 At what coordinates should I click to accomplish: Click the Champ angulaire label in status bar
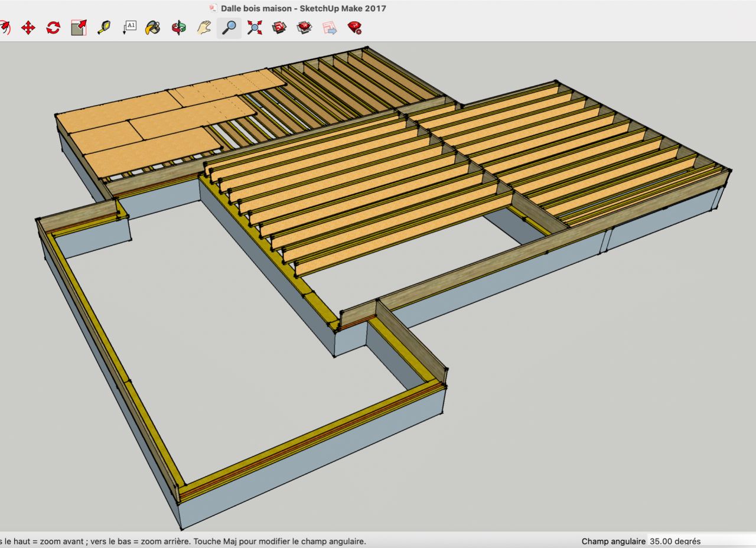(612, 541)
